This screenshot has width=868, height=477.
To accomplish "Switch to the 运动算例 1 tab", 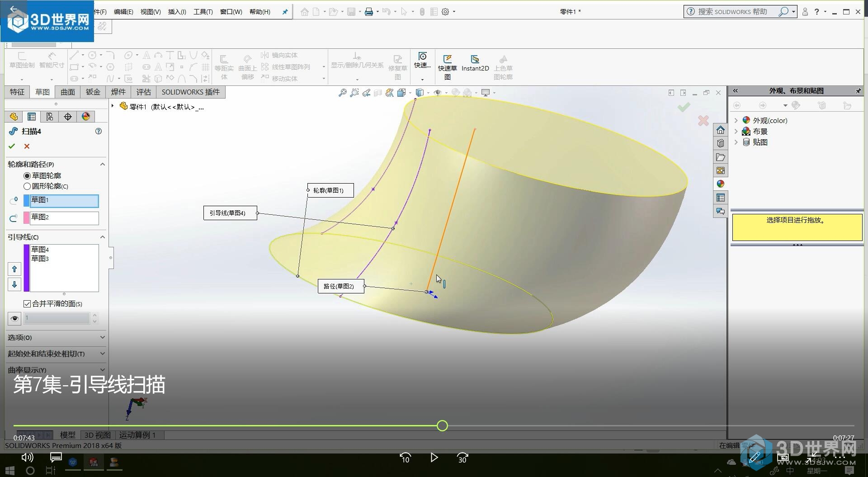I will (x=137, y=435).
